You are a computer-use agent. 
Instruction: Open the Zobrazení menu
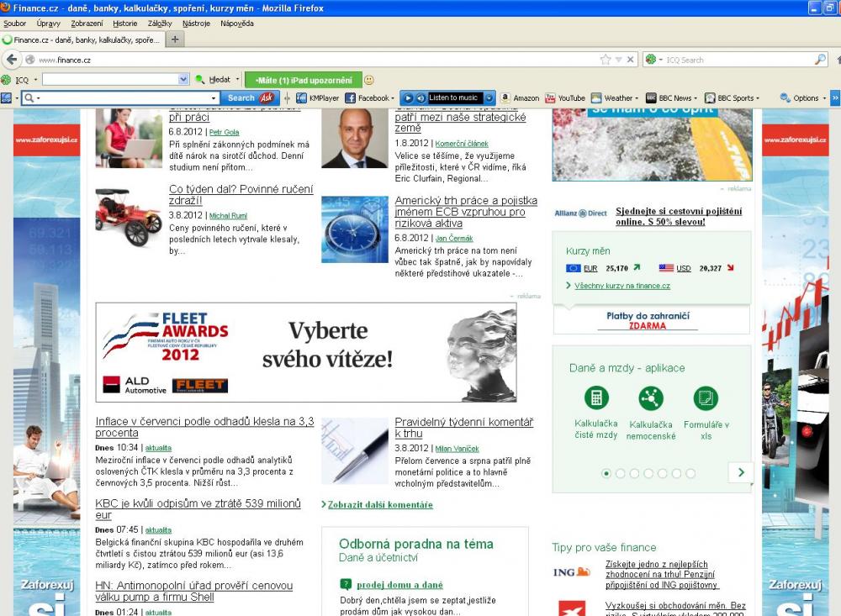coord(87,24)
